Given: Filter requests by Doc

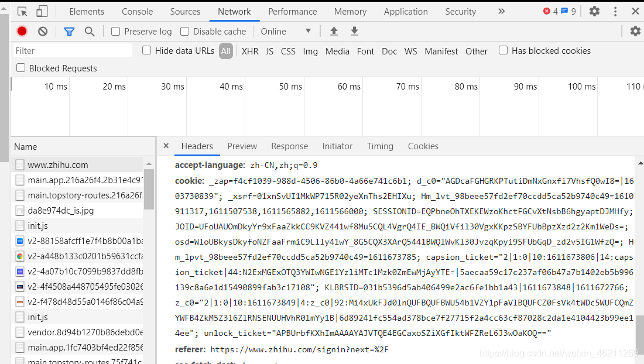Looking at the screenshot, I should [389, 51].
